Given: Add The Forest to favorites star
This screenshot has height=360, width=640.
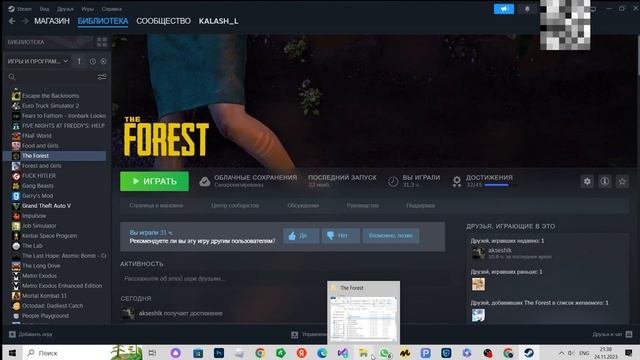Looking at the screenshot, I should tap(622, 181).
